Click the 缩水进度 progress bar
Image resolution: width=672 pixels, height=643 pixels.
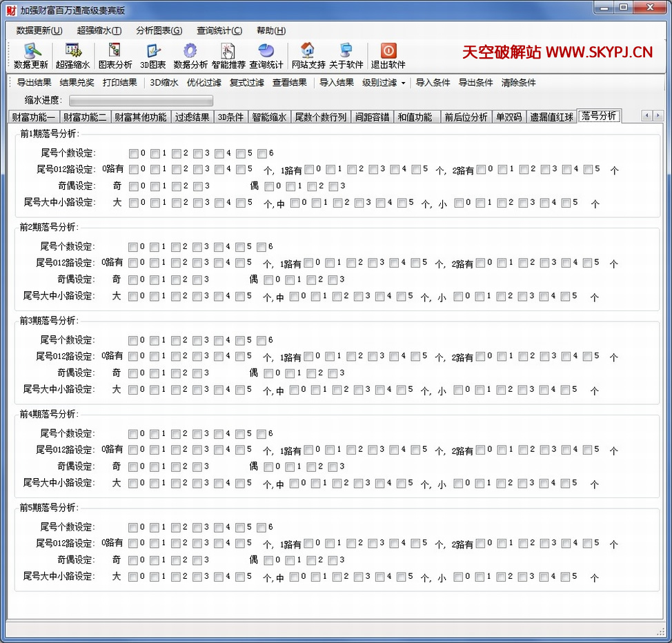pyautogui.click(x=135, y=100)
